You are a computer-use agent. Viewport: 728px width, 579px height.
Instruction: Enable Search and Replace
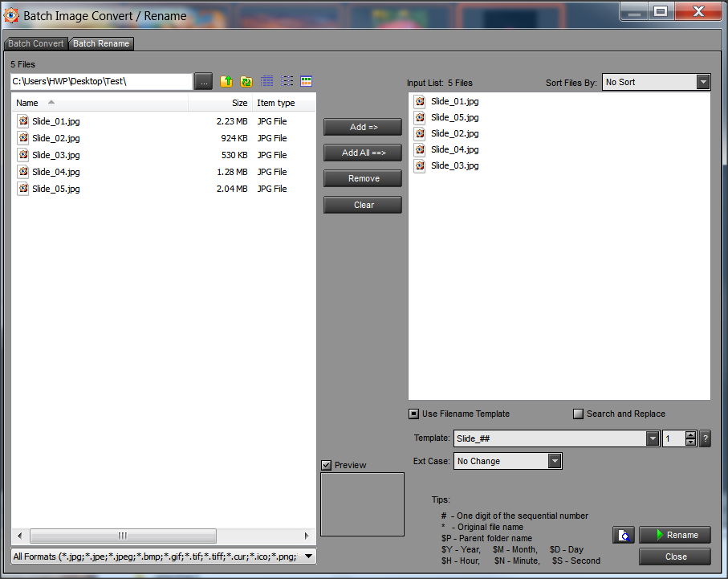click(x=578, y=414)
